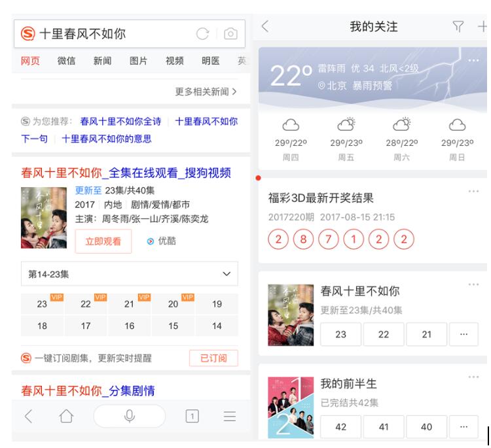The image size is (491, 448).
Task: Show more episodes of 我的前半生
Action: pos(464,427)
